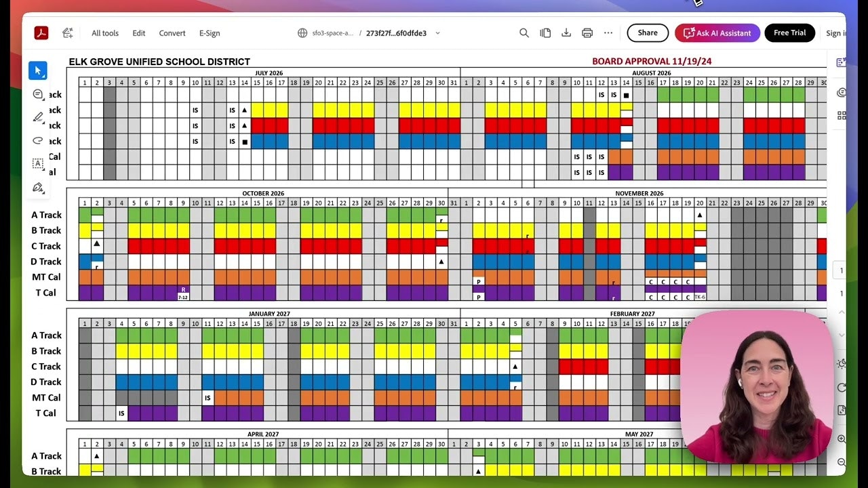This screenshot has height=488, width=868.
Task: Expand the selection tool's corner disclosure triangle
Action: tap(44, 77)
